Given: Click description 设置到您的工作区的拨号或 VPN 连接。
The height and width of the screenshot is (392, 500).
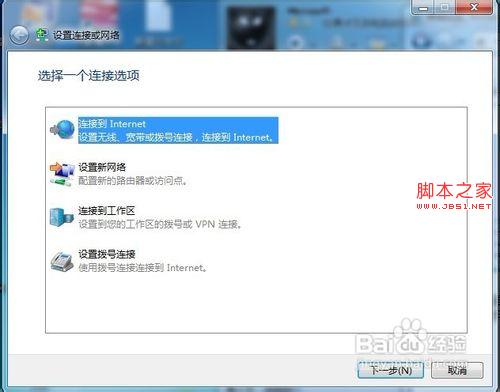Looking at the screenshot, I should click(160, 224).
